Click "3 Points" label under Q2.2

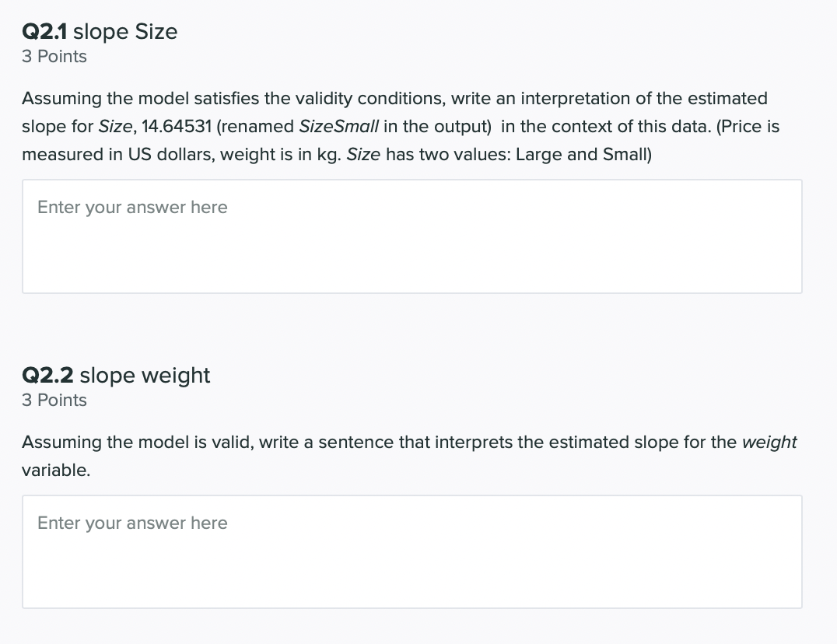[54, 400]
